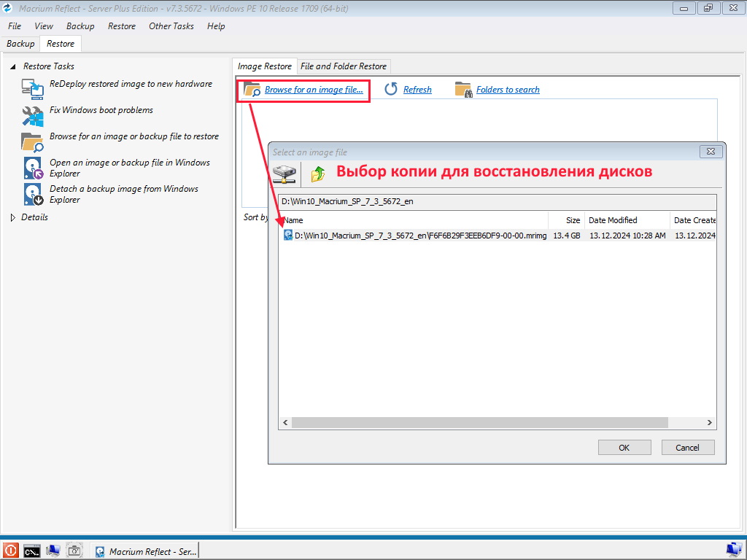Click the 13.4 GB size cell
Image resolution: width=747 pixels, height=560 pixels.
point(566,236)
